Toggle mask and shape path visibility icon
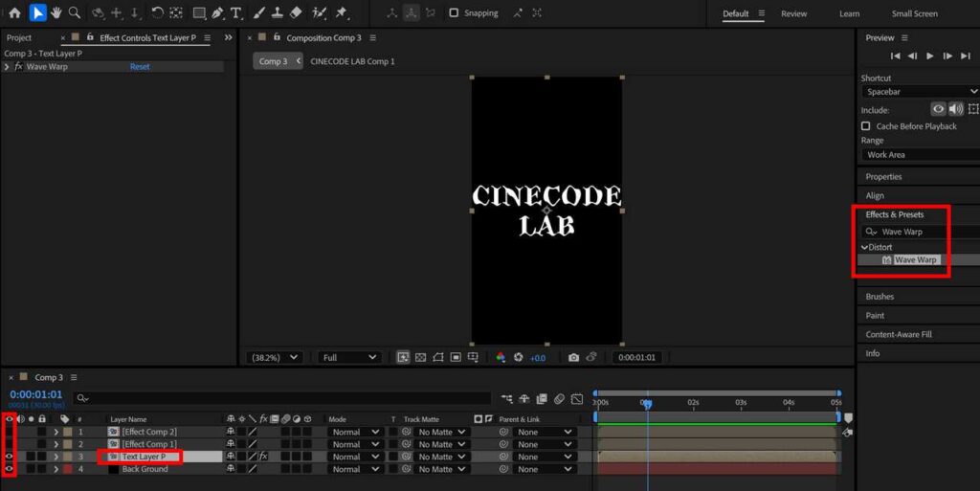Image resolution: width=980 pixels, height=491 pixels. [x=438, y=357]
